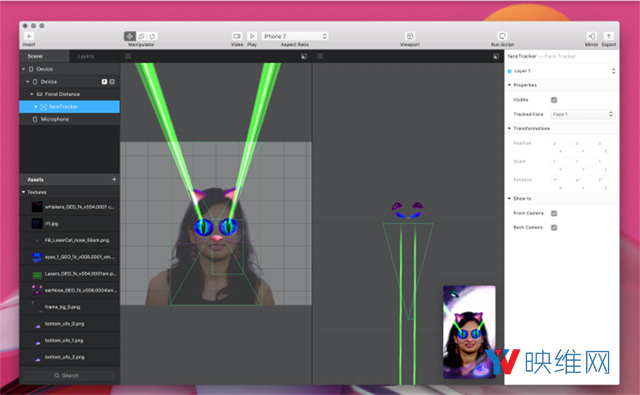Click the Scale X field
The height and width of the screenshot is (395, 640).
tap(560, 162)
